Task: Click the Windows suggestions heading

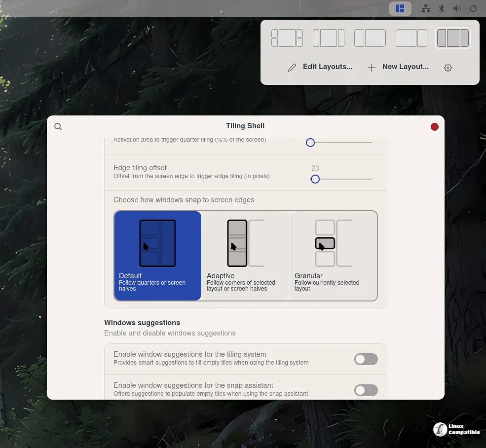Action: point(142,323)
